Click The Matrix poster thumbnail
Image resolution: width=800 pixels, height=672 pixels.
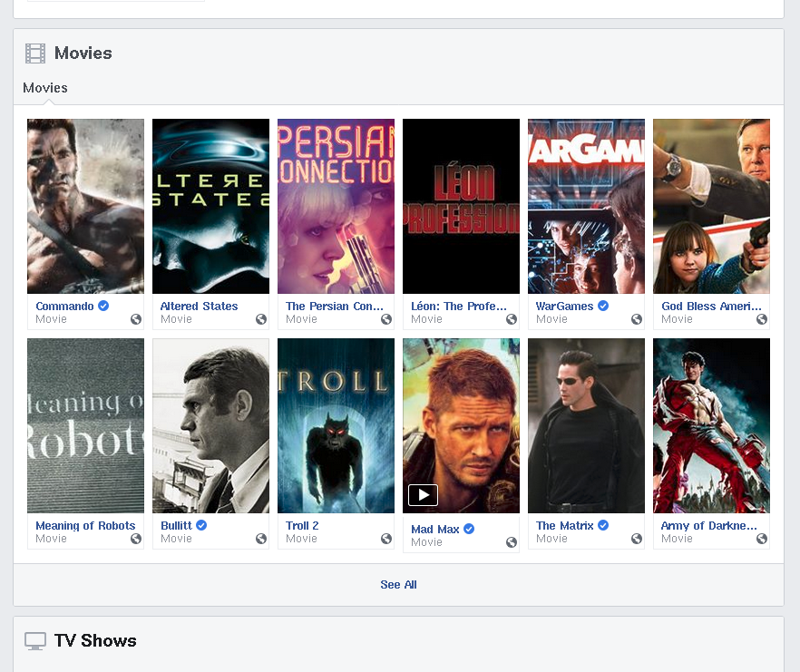[586, 425]
